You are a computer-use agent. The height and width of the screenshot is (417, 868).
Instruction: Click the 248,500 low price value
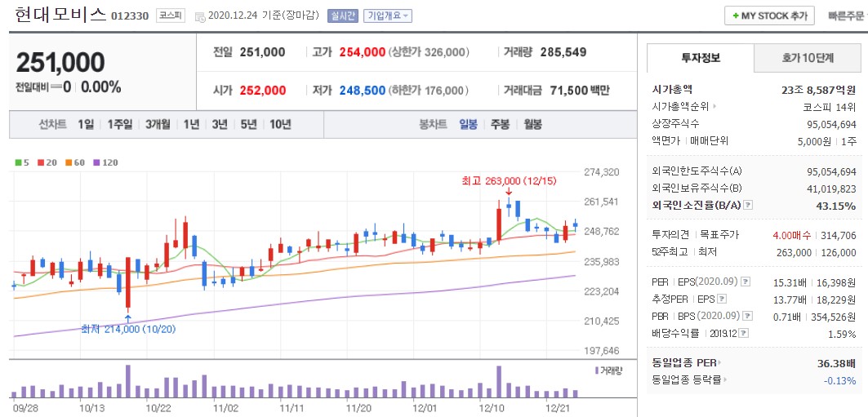coord(362,90)
